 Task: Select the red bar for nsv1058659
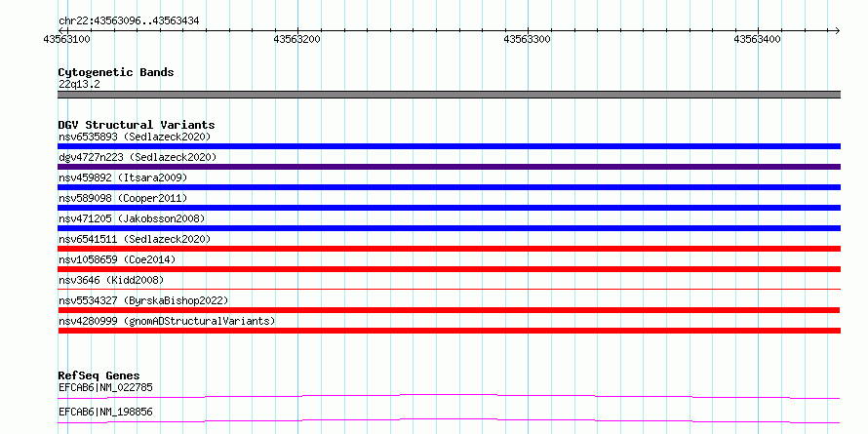coord(449,269)
